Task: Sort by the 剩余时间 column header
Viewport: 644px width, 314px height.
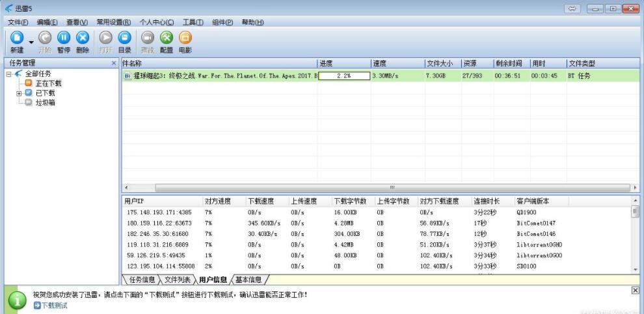Action: (511, 63)
